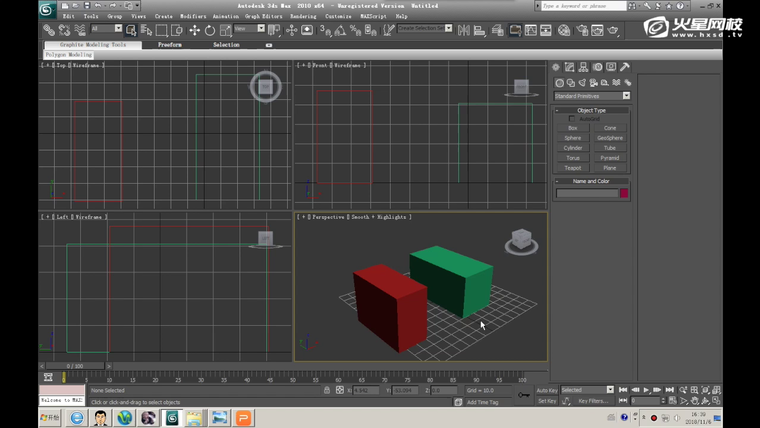Open the Hierarchy panel tab
The image size is (760, 428).
[583, 67]
